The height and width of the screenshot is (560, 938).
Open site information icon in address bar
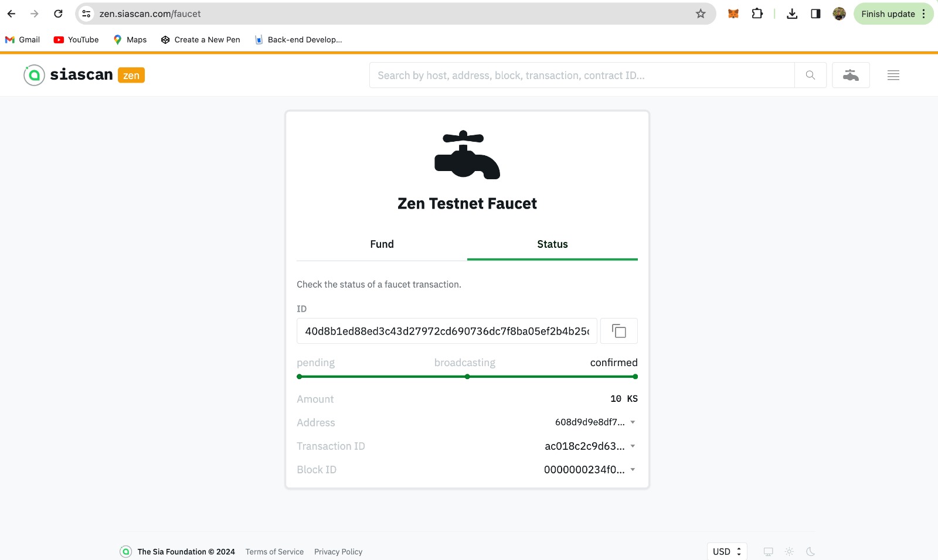pyautogui.click(x=86, y=13)
